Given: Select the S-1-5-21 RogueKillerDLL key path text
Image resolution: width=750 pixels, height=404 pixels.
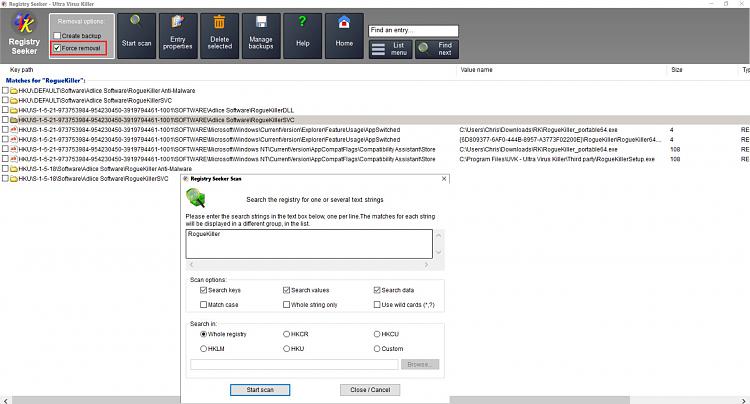Looking at the screenshot, I should coord(156,110).
